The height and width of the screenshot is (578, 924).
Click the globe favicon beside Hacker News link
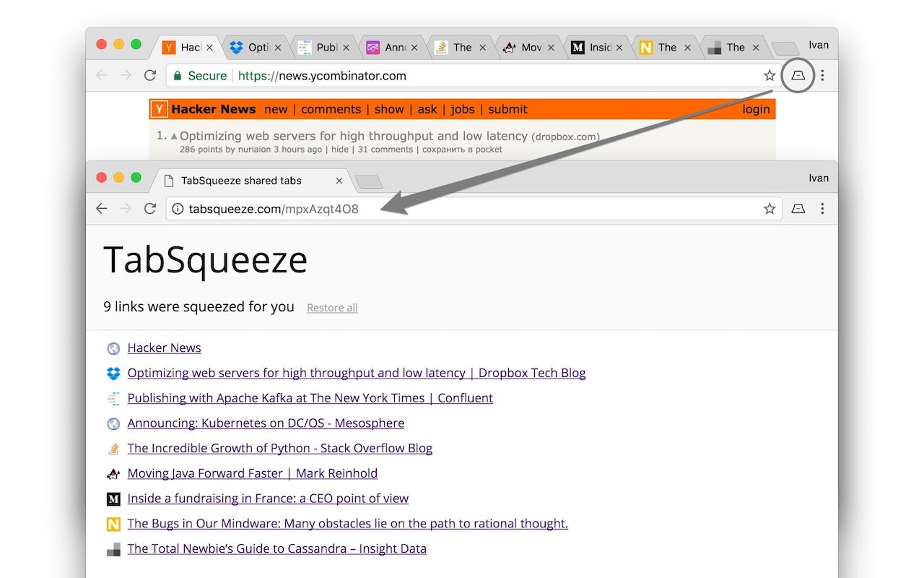point(113,348)
